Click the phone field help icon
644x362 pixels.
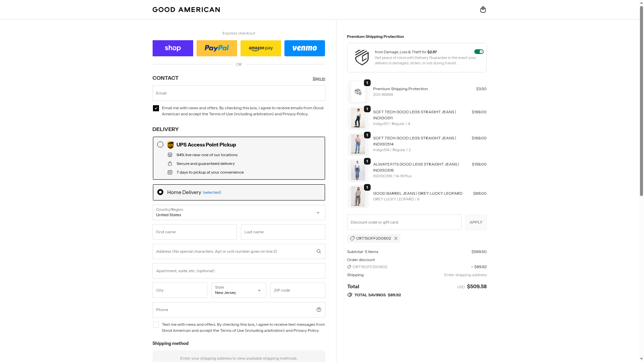[x=319, y=310]
